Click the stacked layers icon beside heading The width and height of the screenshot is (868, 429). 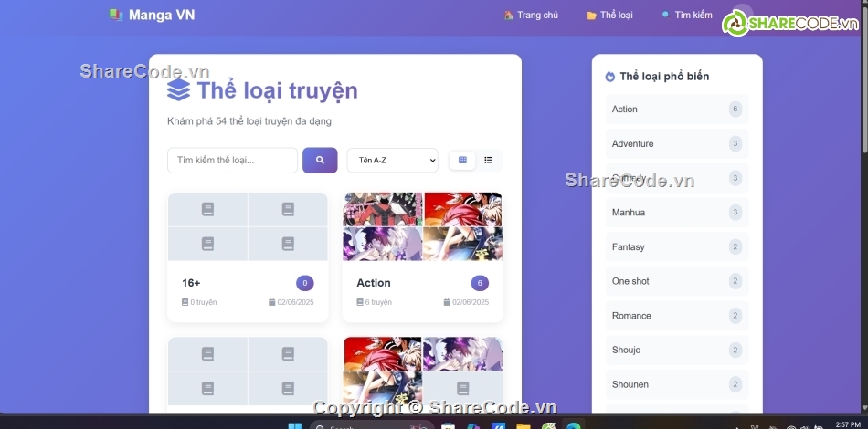click(x=179, y=90)
